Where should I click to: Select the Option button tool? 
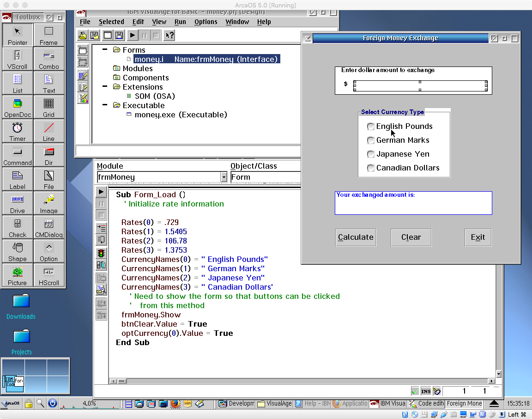[49, 252]
